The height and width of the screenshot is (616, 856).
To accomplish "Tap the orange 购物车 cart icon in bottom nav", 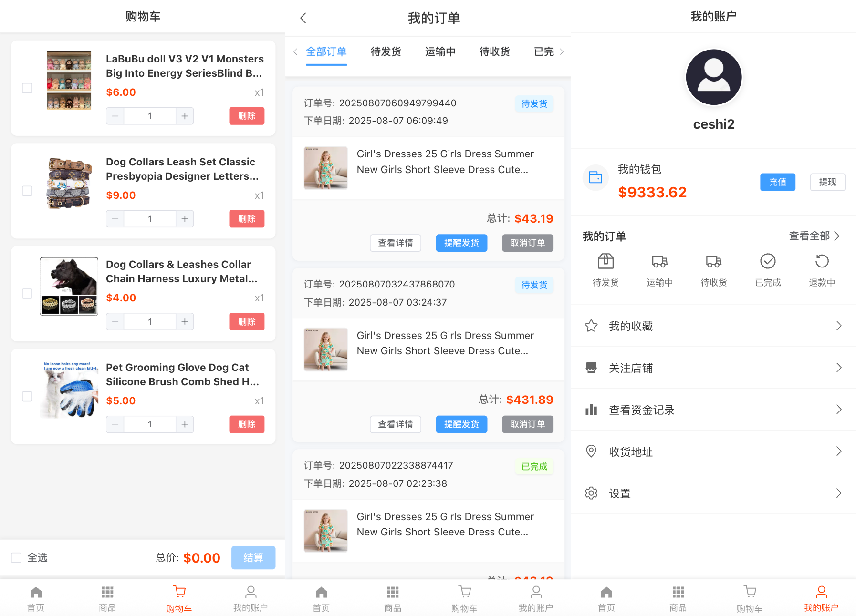I will (x=179, y=592).
